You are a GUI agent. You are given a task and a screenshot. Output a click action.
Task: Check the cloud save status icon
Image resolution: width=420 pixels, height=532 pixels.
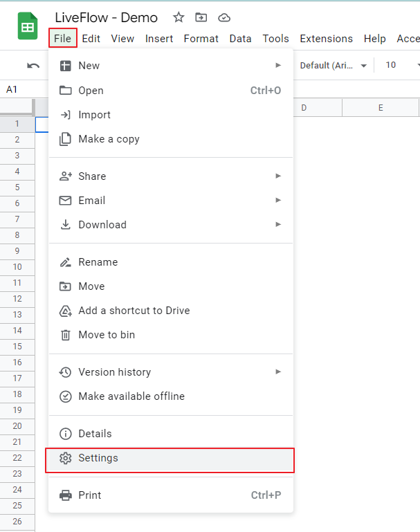(x=224, y=17)
